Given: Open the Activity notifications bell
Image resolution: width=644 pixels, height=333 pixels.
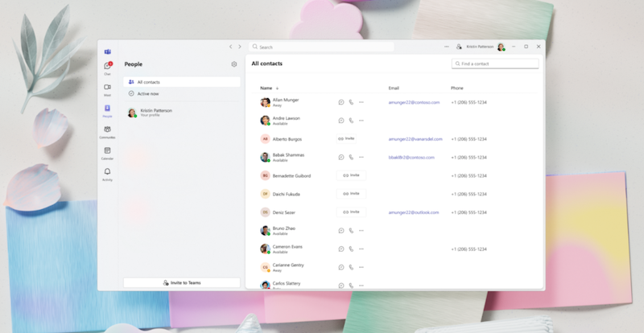Looking at the screenshot, I should (107, 173).
